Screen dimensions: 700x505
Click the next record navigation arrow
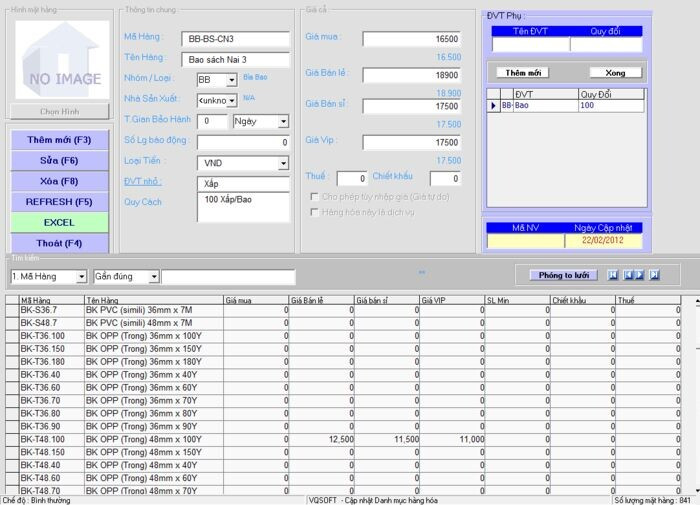pos(641,275)
